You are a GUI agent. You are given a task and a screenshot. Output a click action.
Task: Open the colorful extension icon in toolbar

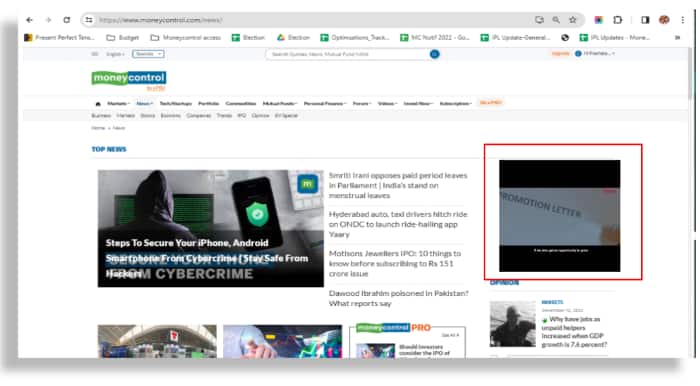[599, 20]
